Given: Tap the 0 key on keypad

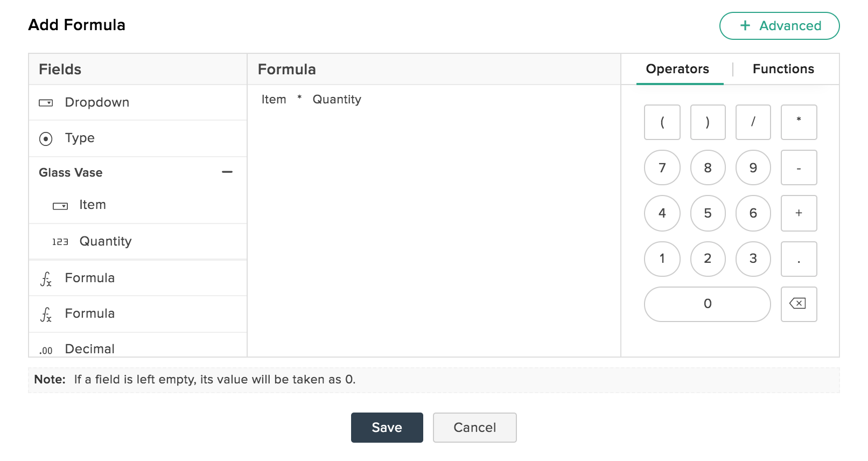Looking at the screenshot, I should click(x=707, y=304).
